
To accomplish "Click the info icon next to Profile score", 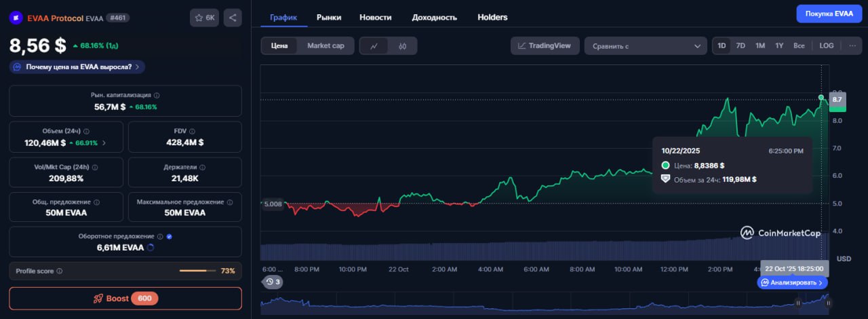I will coord(60,271).
